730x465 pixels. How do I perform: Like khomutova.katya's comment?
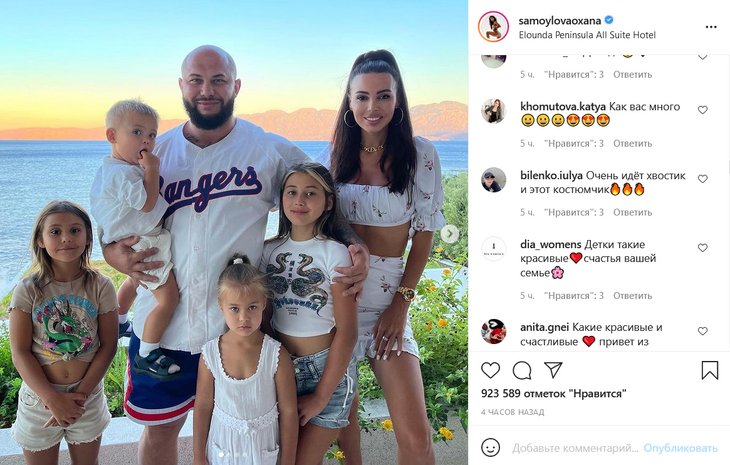click(703, 110)
